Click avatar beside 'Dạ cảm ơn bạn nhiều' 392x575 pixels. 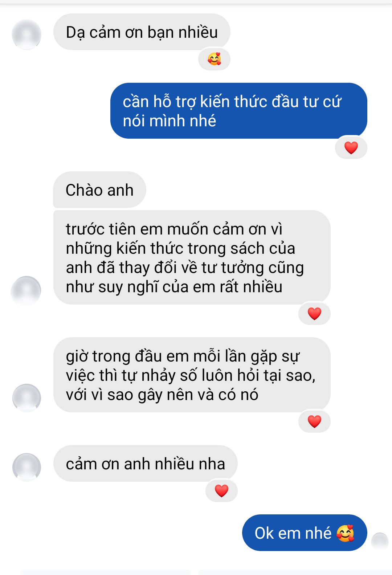26,34
